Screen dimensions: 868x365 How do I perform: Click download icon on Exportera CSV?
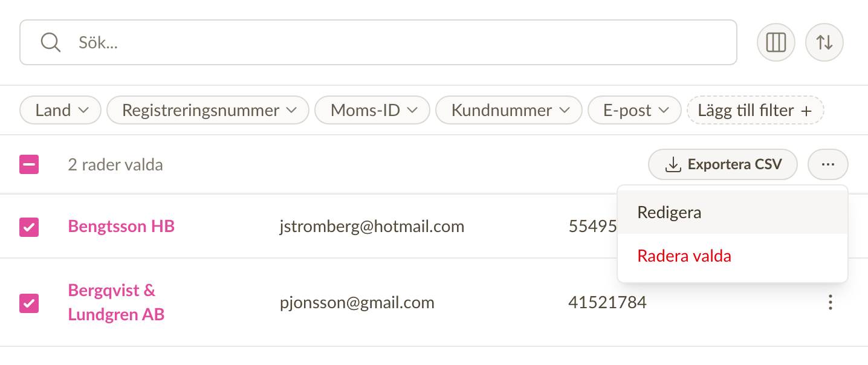click(x=673, y=164)
